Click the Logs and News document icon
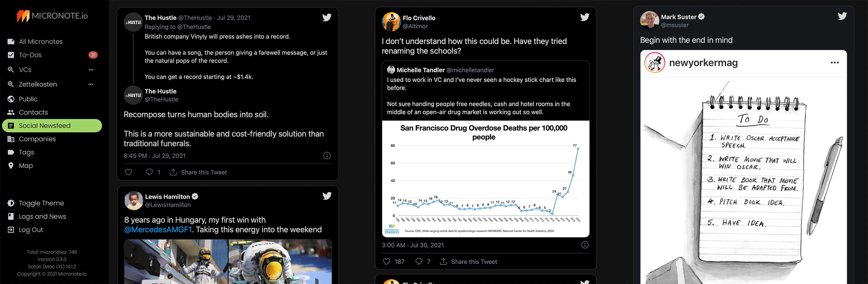The image size is (868, 284). coord(11,216)
